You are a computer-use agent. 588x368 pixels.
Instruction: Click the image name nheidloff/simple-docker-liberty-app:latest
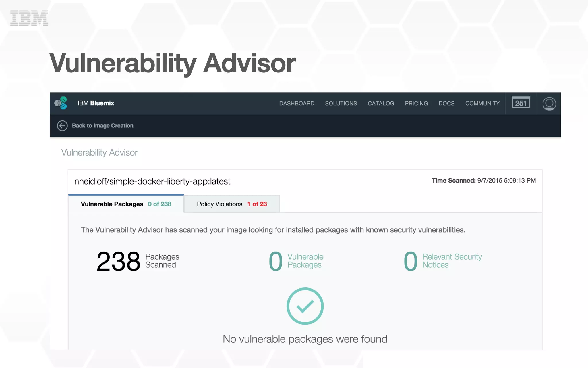152,181
